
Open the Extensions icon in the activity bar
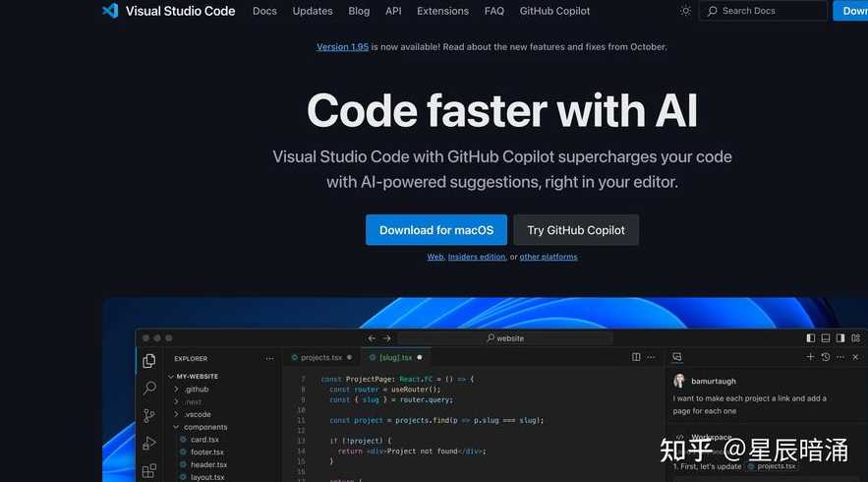point(148,470)
